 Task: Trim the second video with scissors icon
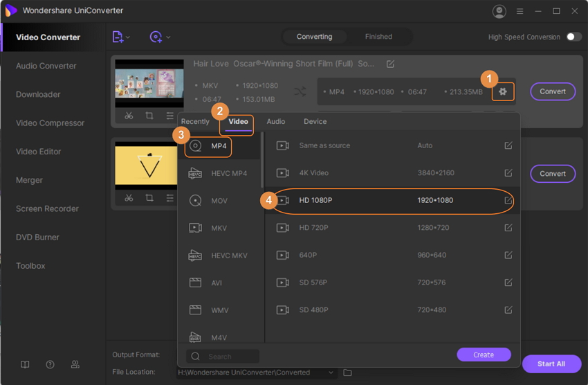tap(129, 198)
